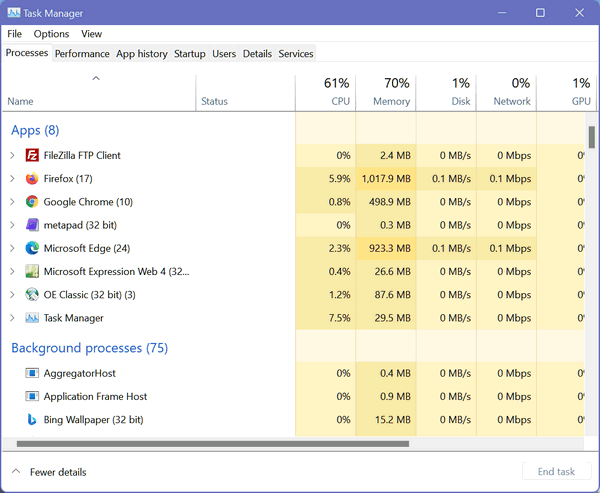Sort by Disk column header

coord(446,92)
